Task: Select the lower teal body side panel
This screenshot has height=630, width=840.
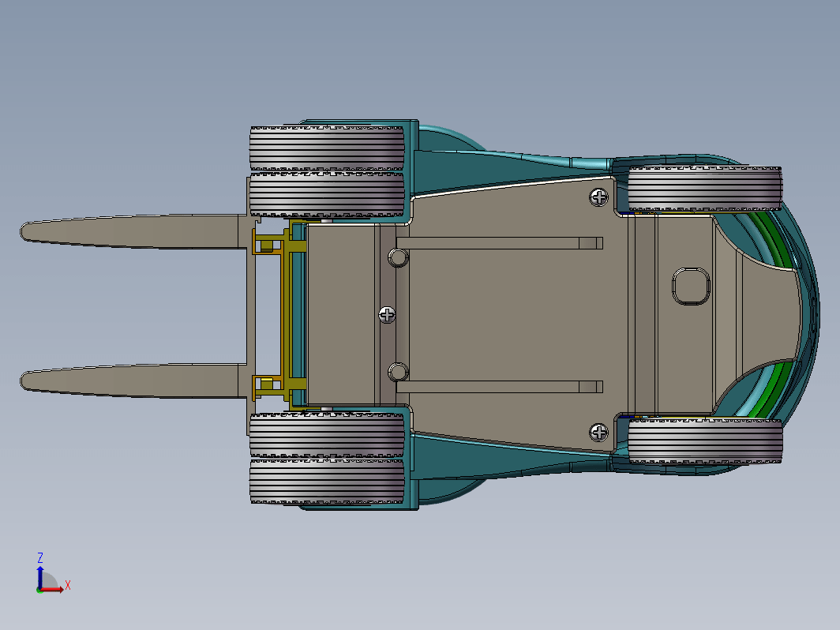Action: (x=498, y=459)
